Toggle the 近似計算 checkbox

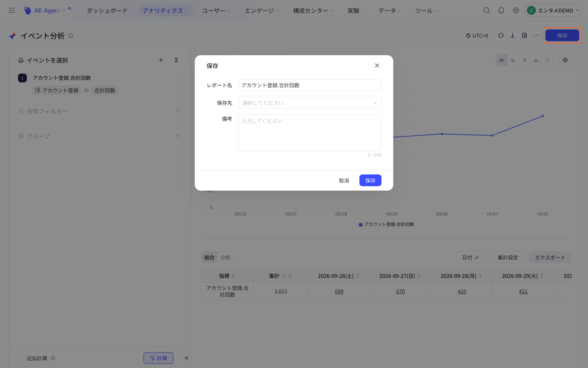click(x=21, y=358)
